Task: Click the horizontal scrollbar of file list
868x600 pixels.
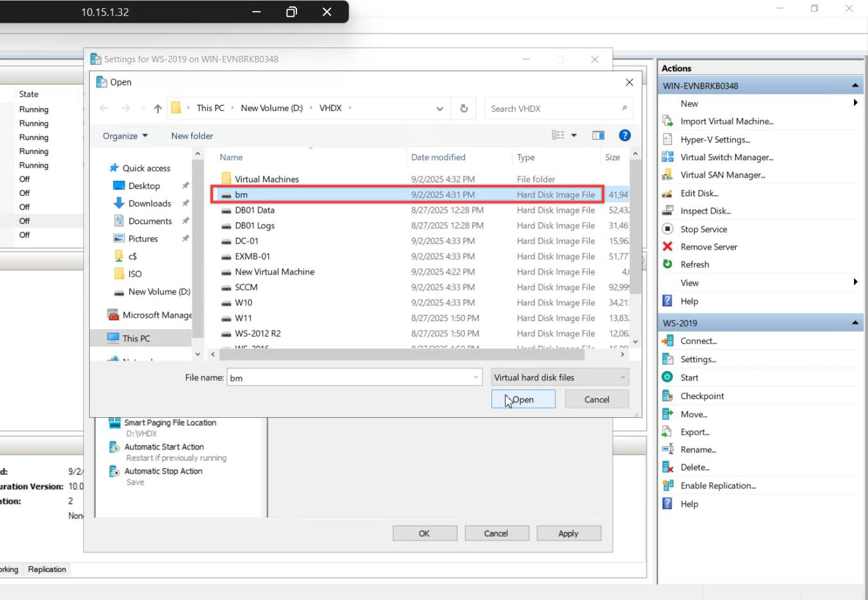Action: click(402, 354)
